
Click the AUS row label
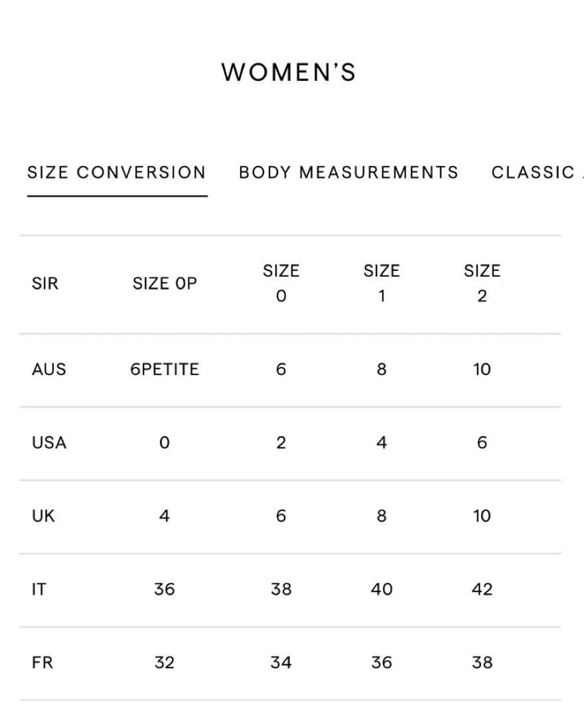[48, 370]
